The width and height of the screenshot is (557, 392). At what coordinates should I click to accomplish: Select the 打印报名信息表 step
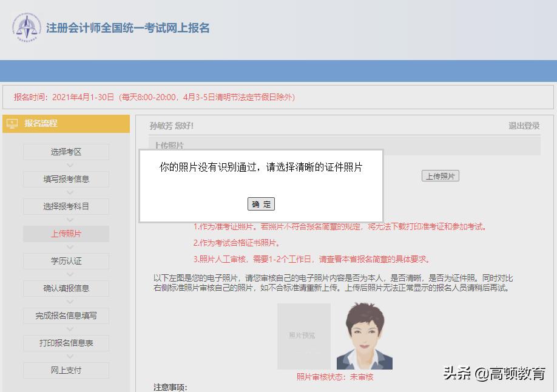point(66,343)
